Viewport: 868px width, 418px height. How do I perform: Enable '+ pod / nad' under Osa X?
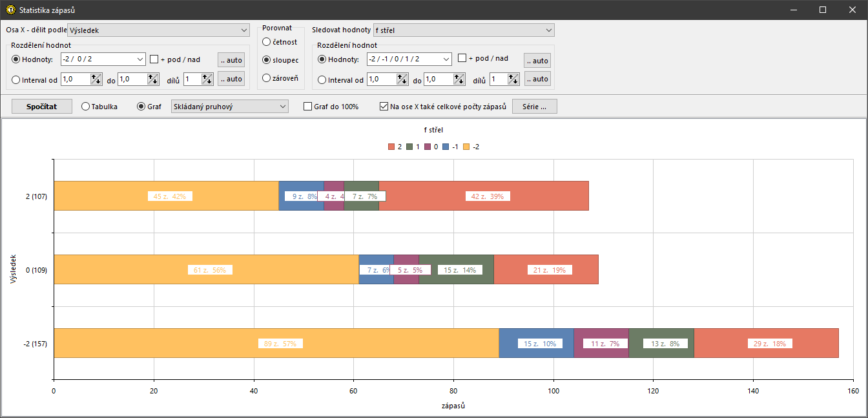click(154, 59)
